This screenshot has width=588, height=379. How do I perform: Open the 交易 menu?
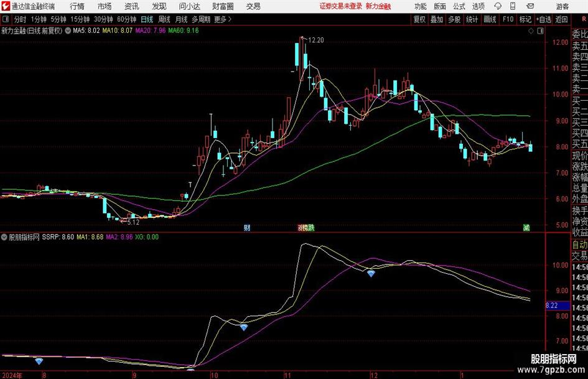pyautogui.click(x=253, y=6)
